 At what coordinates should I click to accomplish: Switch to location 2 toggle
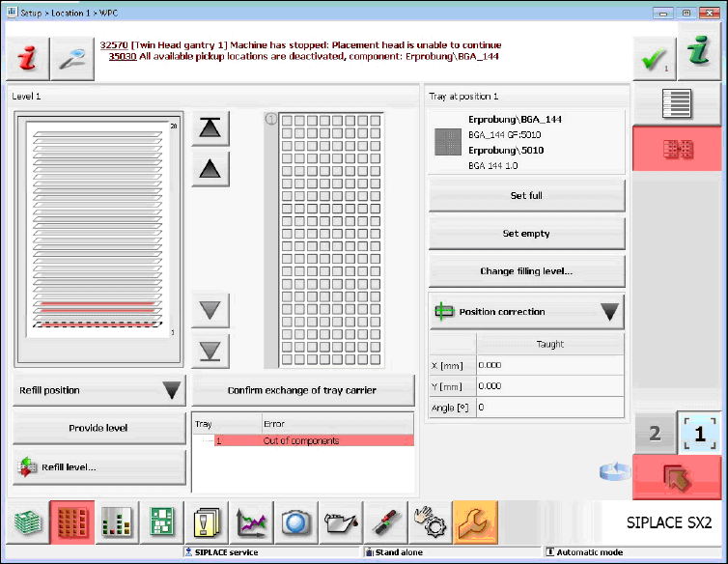coord(655,434)
